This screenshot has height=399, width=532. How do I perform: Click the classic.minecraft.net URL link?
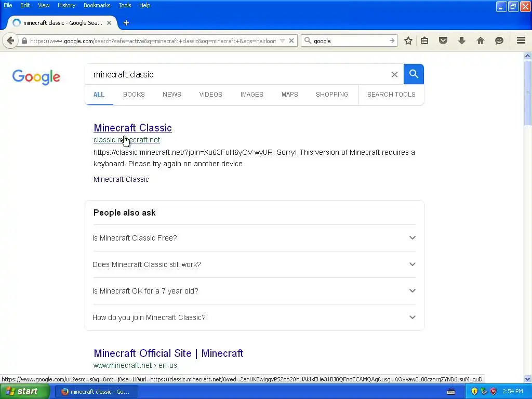(x=127, y=140)
